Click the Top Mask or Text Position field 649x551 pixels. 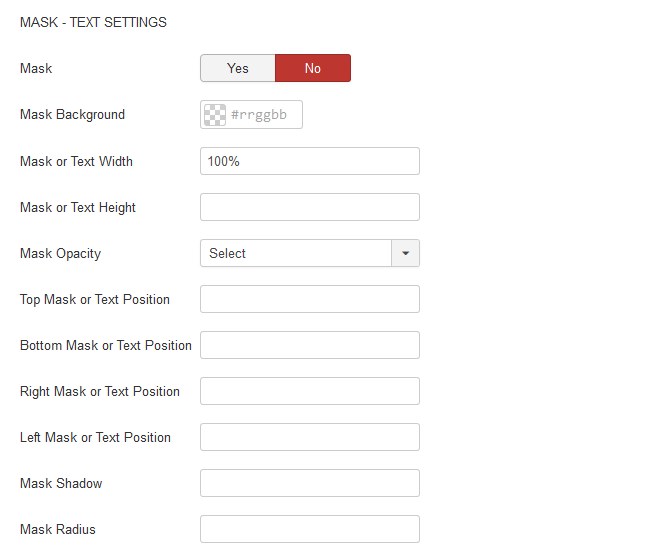click(310, 299)
